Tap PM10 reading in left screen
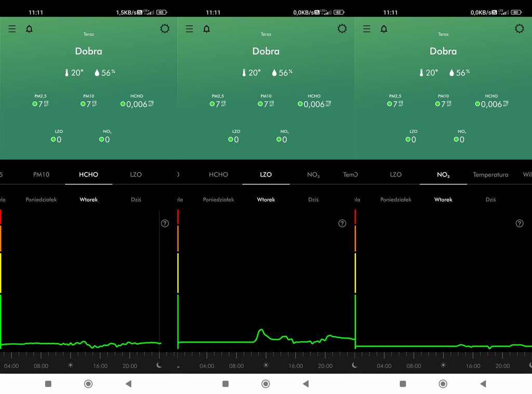This screenshot has width=532, height=394. (x=88, y=101)
